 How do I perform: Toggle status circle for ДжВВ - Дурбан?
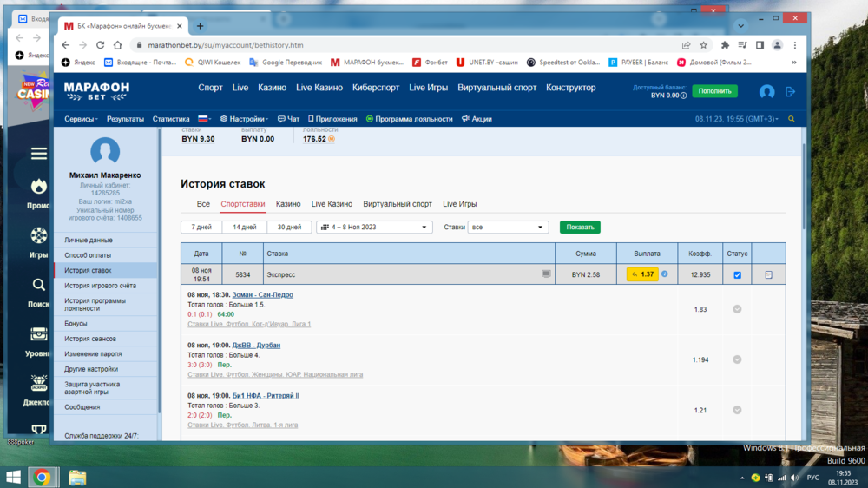click(737, 359)
